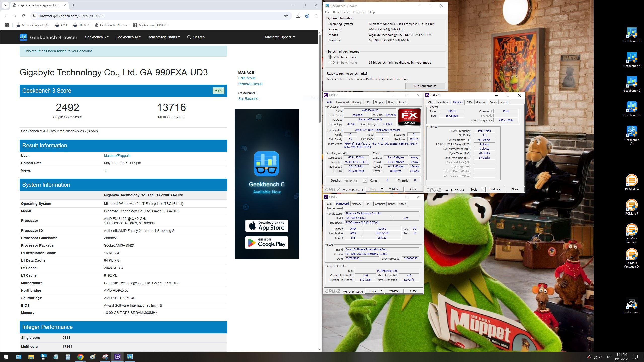The width and height of the screenshot is (644, 362).
Task: Open Chrome three-dot menu
Action: (316, 16)
